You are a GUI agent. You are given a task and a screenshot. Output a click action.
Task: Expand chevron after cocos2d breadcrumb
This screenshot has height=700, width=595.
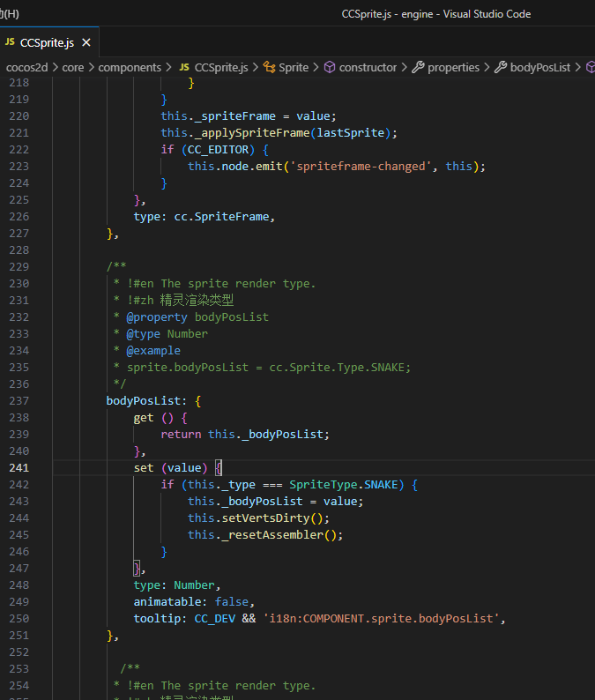point(56,67)
